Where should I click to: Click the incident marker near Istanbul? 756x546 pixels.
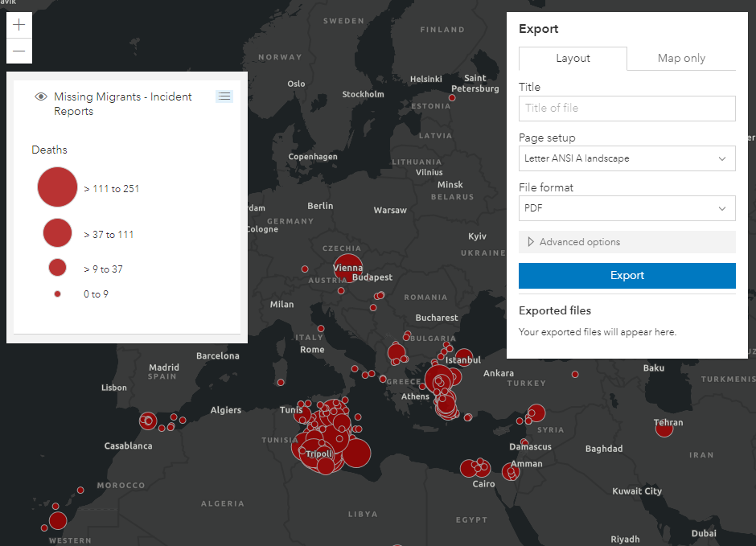click(x=464, y=357)
